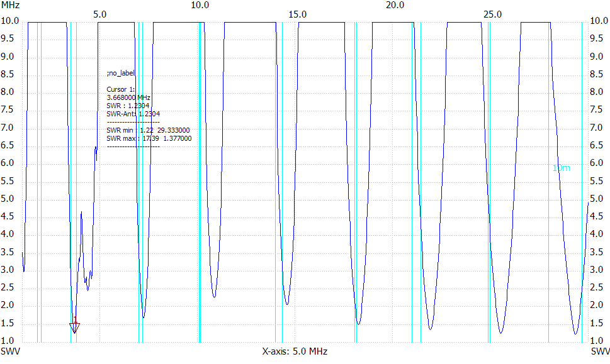Click the X-axis: 5.0 MHz caption
Image resolution: width=610 pixels, height=364 pixels.
pyautogui.click(x=295, y=351)
